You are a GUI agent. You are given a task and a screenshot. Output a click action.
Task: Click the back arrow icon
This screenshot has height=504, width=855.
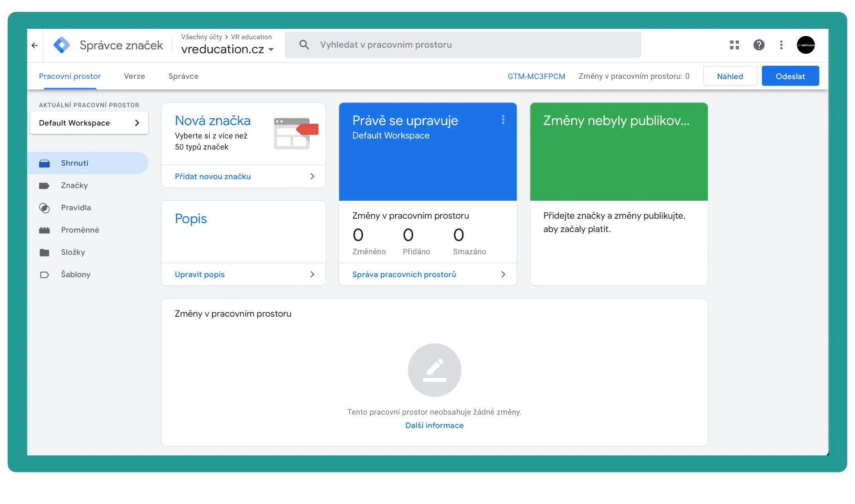pyautogui.click(x=35, y=45)
